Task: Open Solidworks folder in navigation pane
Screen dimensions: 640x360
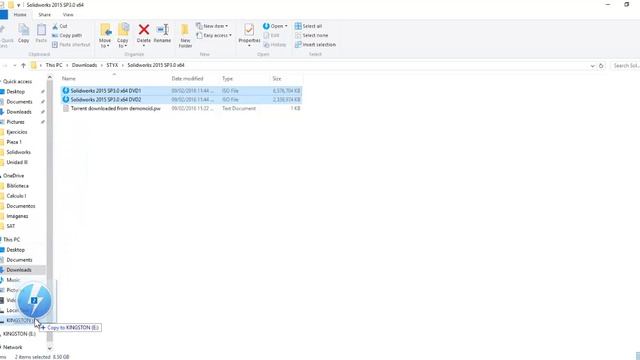Action: pos(18,152)
